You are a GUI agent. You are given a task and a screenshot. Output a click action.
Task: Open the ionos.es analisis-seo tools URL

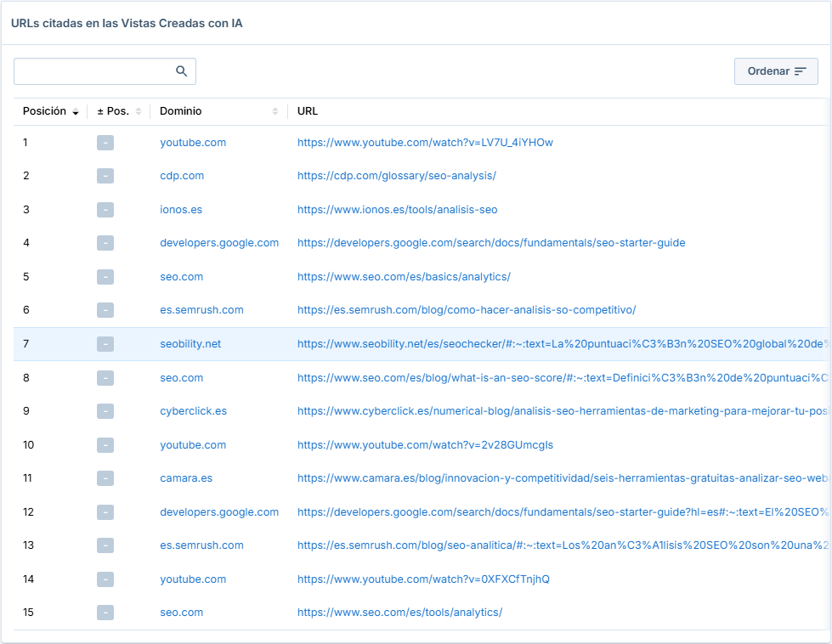397,210
